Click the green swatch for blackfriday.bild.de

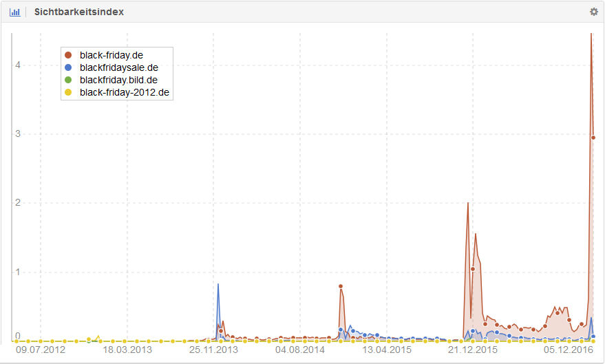tap(68, 80)
